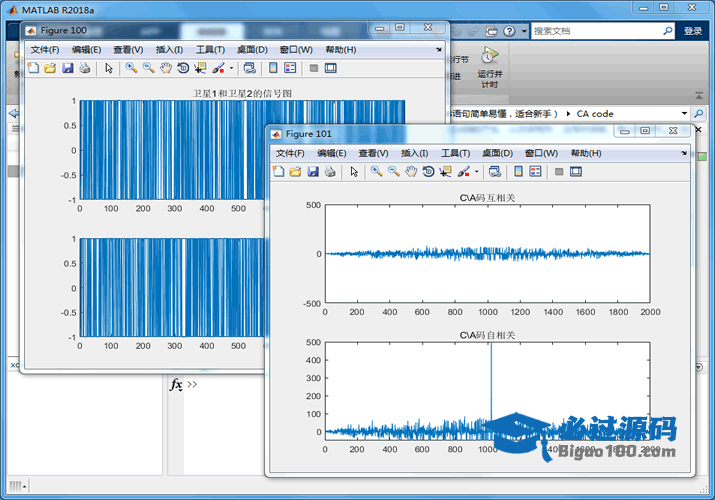Click Data Cursor tool in Figure 101
This screenshot has width=715, height=500.
coord(444,172)
